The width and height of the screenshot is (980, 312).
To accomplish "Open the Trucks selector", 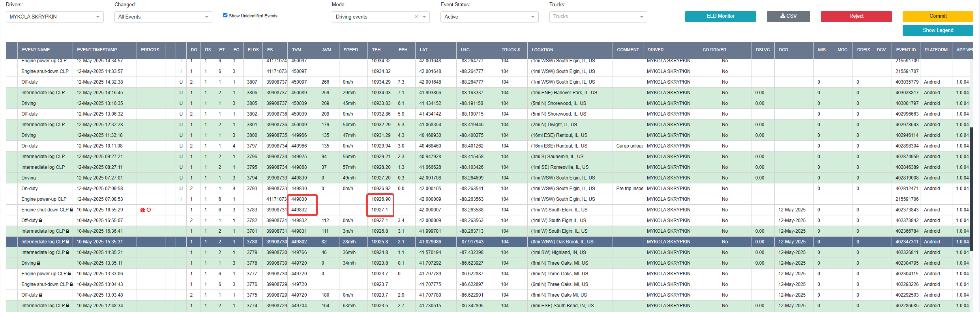I will tap(598, 17).
